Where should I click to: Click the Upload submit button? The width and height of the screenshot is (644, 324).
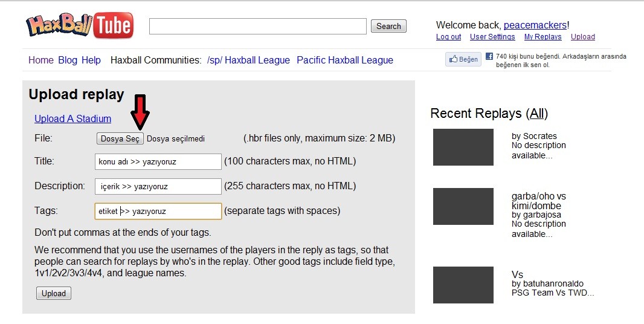(54, 293)
